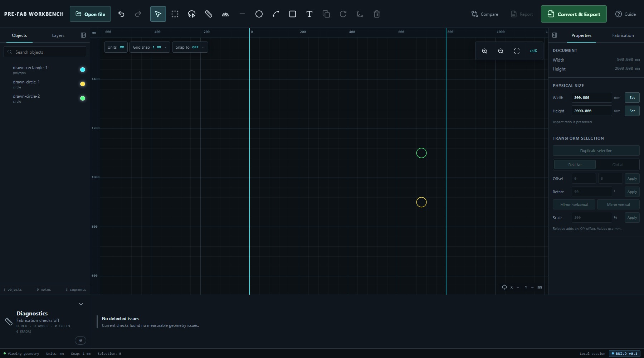This screenshot has width=644, height=358.
Task: Open the Objects tab
Action: click(x=19, y=35)
